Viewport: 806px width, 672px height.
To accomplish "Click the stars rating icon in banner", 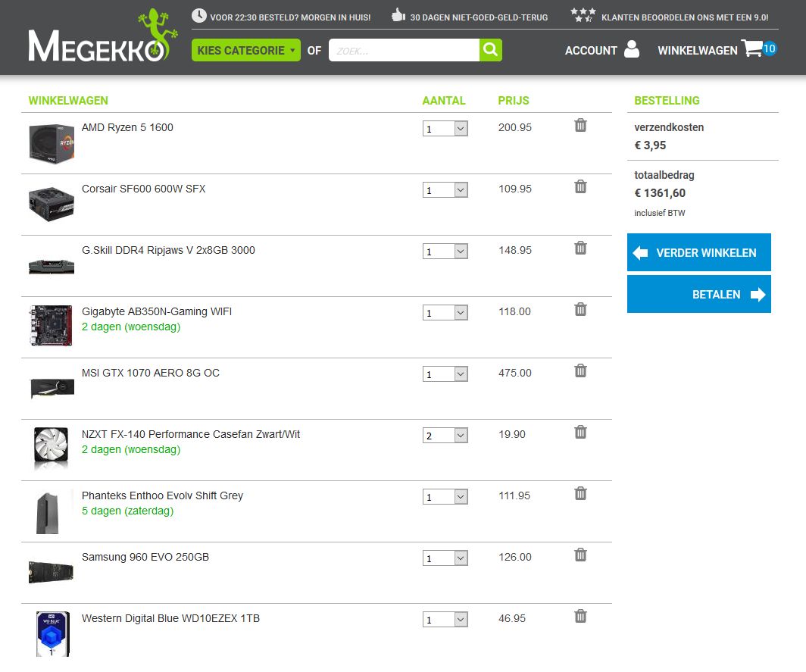I will click(x=583, y=15).
